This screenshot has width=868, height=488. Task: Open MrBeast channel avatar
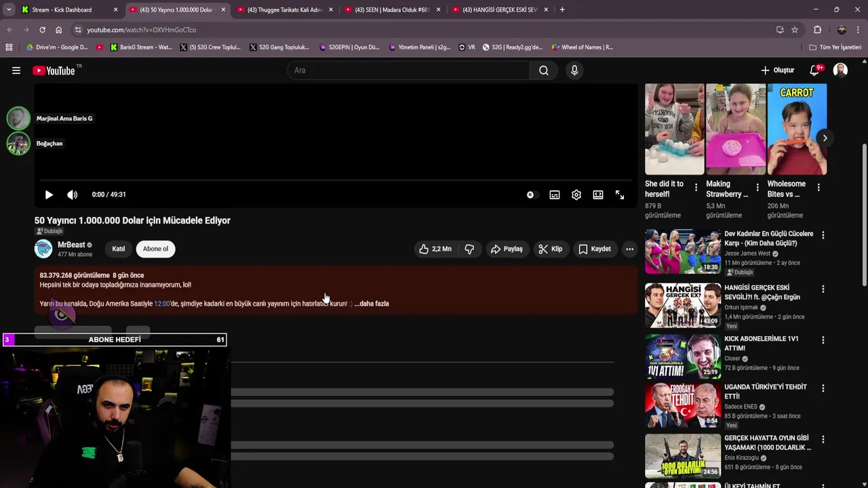pos(43,249)
